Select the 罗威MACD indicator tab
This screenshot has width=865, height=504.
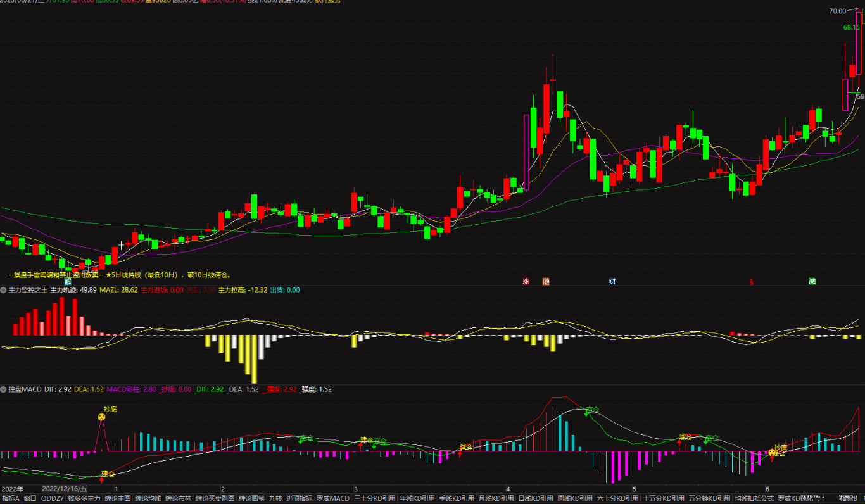click(x=333, y=499)
